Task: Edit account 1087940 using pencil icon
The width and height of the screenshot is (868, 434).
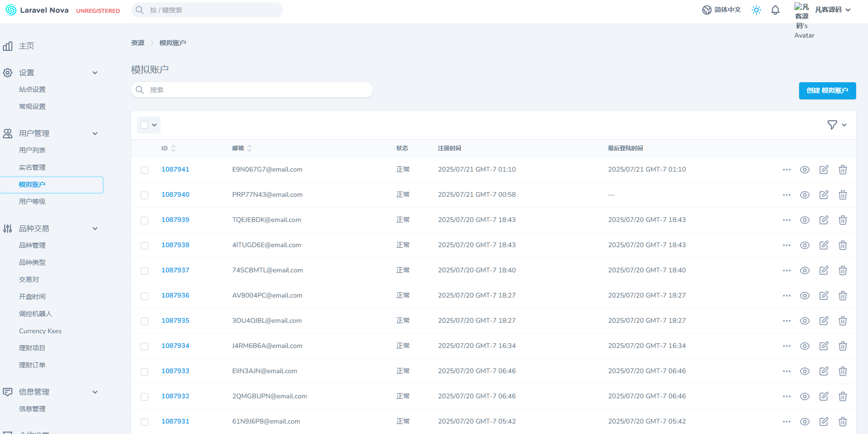Action: [x=823, y=195]
